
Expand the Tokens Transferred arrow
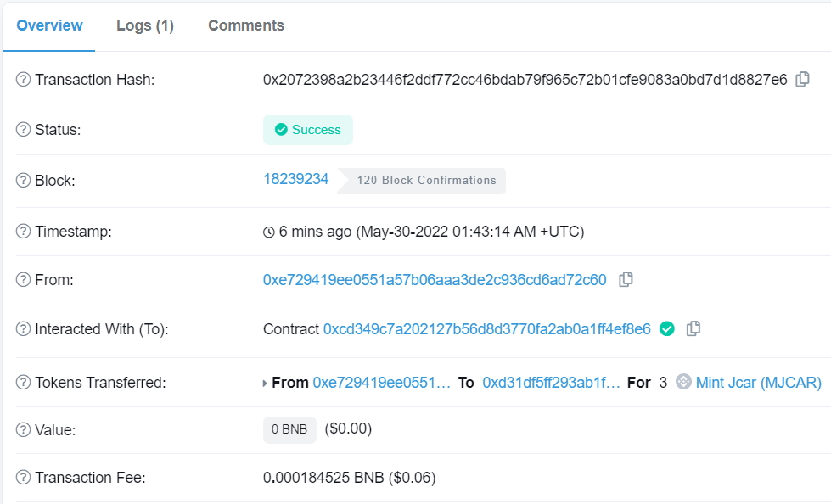pyautogui.click(x=265, y=384)
